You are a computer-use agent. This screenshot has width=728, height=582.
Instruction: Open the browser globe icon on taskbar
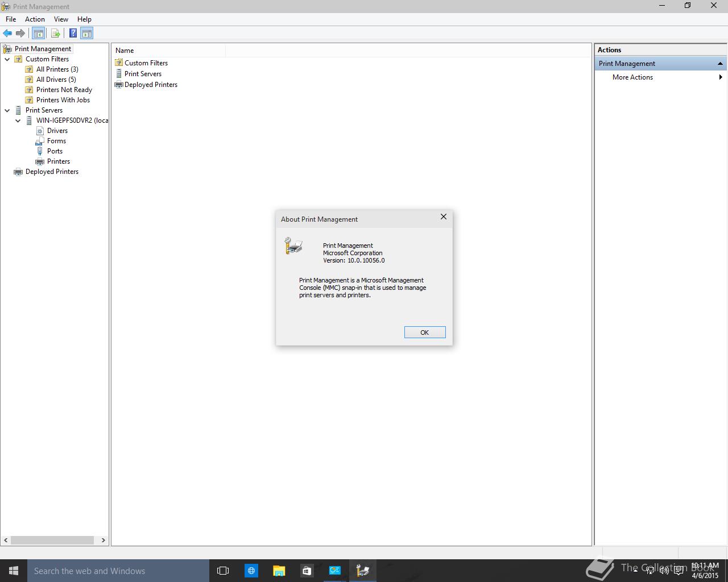pyautogui.click(x=251, y=571)
